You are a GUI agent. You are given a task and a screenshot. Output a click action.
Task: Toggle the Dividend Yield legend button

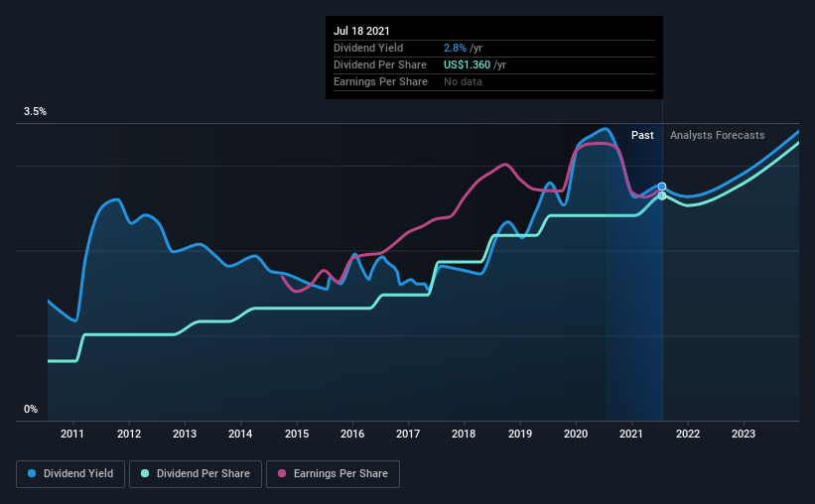click(70, 474)
